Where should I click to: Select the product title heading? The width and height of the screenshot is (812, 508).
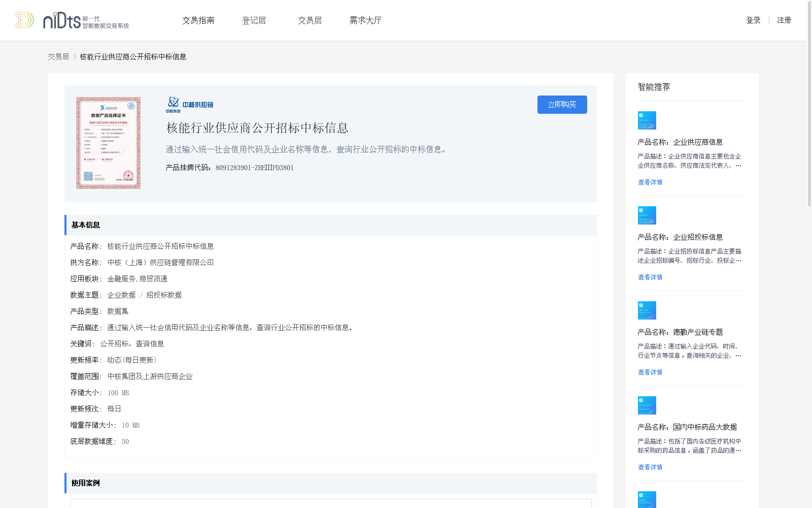[257, 128]
